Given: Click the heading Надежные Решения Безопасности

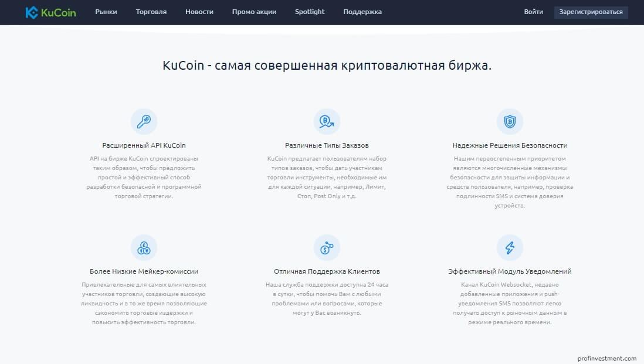Looking at the screenshot, I should (x=510, y=145).
